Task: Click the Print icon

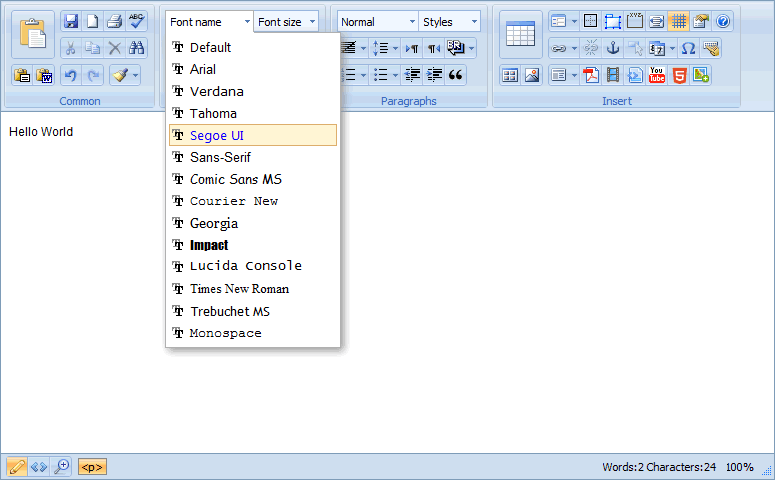Action: click(114, 21)
